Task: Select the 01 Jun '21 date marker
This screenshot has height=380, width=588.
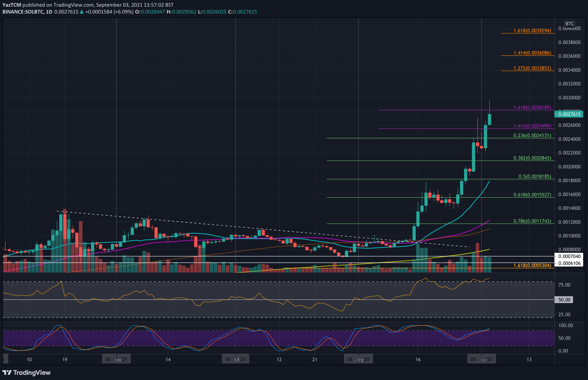Action: (x=116, y=359)
